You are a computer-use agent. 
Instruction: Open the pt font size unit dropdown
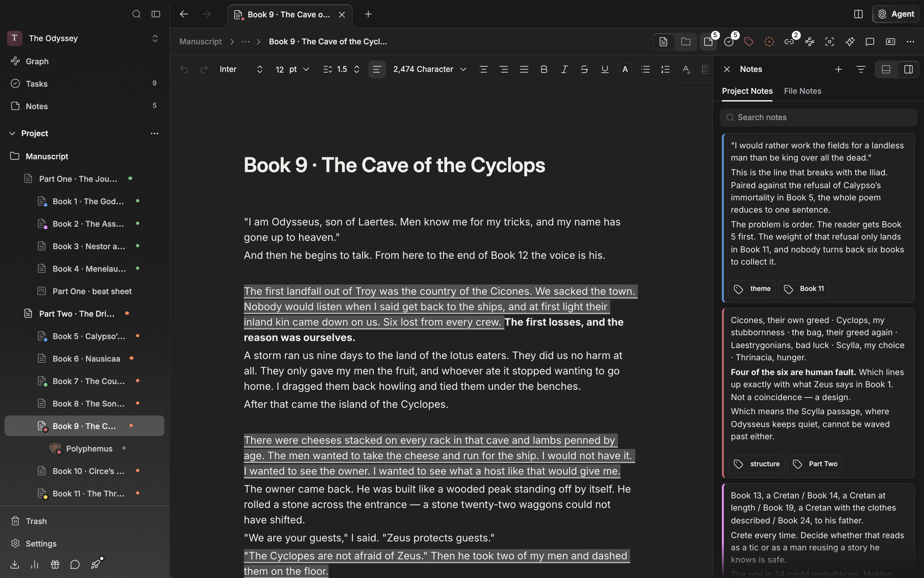tap(299, 69)
